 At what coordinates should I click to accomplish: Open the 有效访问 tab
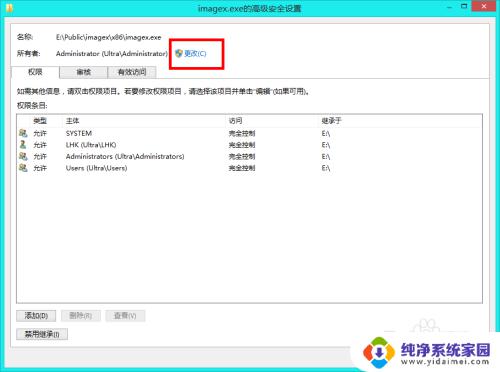(132, 72)
